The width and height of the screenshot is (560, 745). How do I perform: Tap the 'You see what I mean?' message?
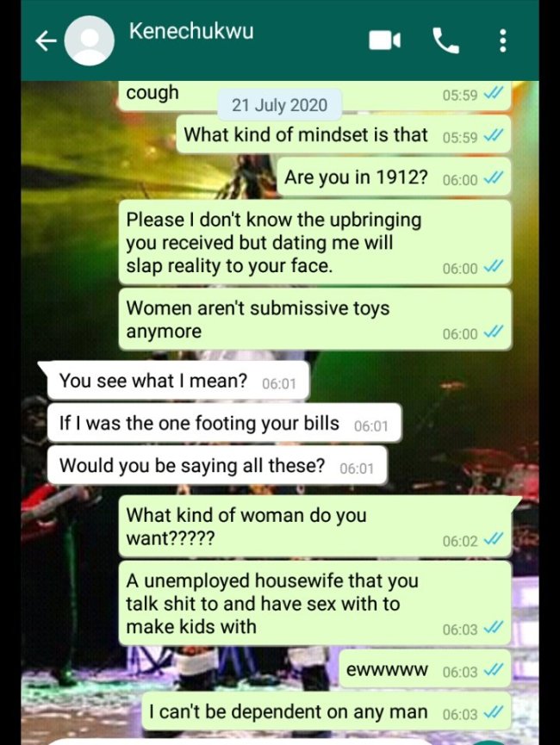[x=178, y=381]
